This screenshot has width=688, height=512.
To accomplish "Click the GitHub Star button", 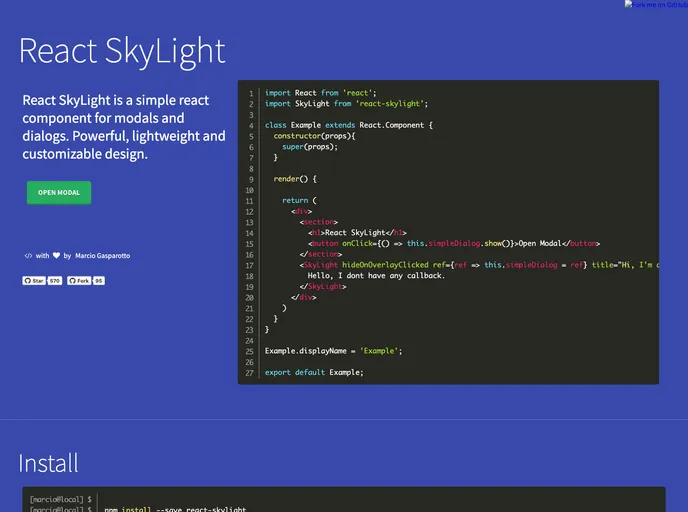I will click(34, 281).
